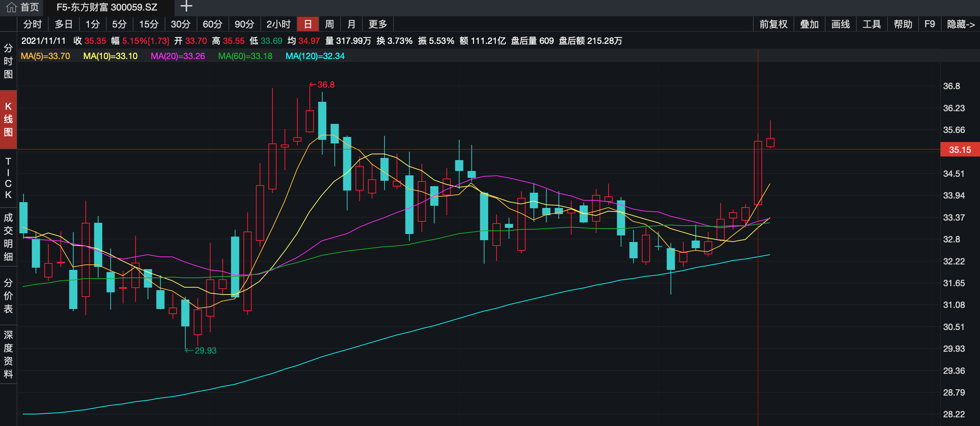Open 前复权 adjustment dropdown
980x426 pixels.
tap(773, 24)
